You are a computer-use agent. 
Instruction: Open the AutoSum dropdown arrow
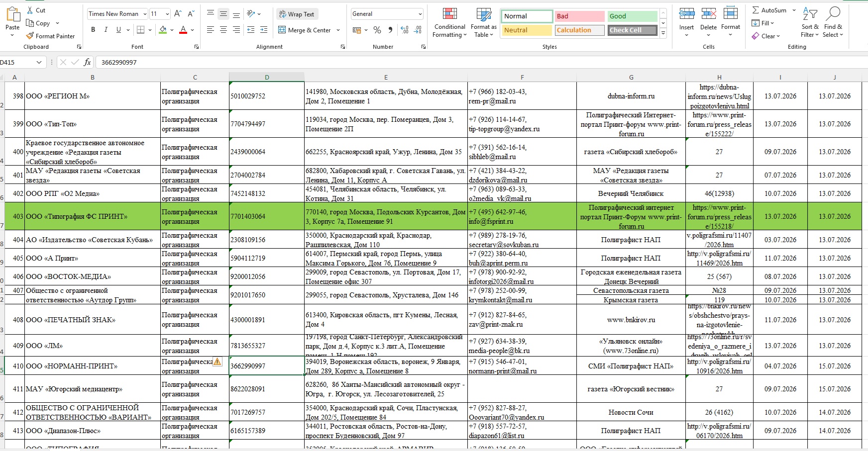coord(794,10)
